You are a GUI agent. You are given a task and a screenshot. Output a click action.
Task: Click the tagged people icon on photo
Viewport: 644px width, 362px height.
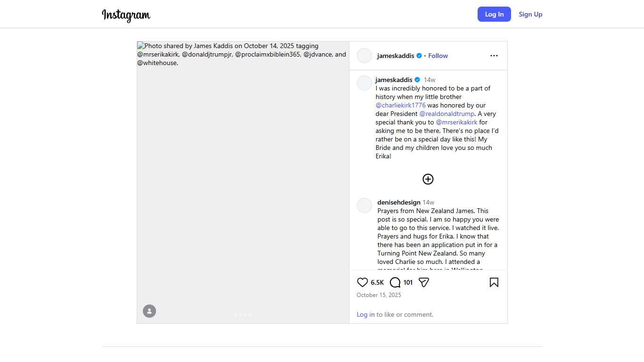click(x=149, y=311)
